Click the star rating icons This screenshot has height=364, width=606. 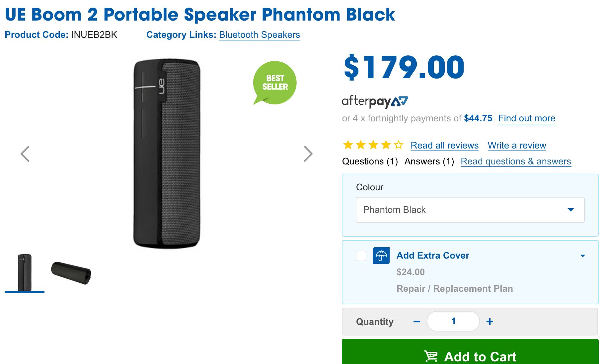(373, 145)
